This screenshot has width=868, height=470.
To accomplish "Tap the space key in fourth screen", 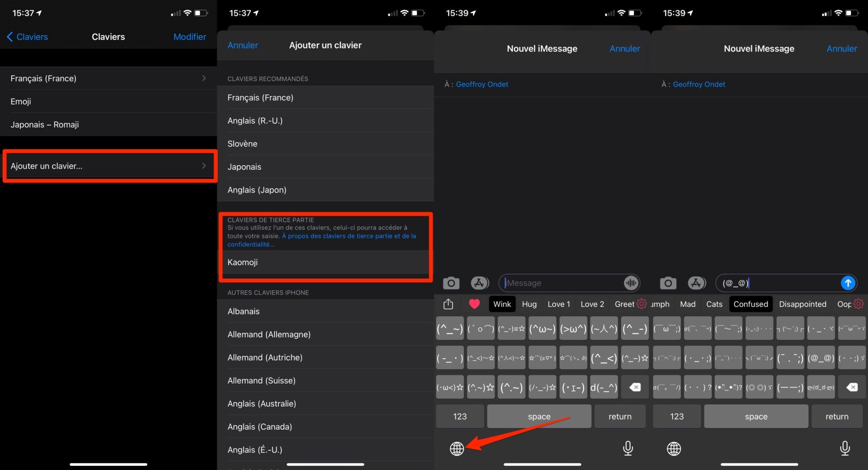I will point(756,416).
